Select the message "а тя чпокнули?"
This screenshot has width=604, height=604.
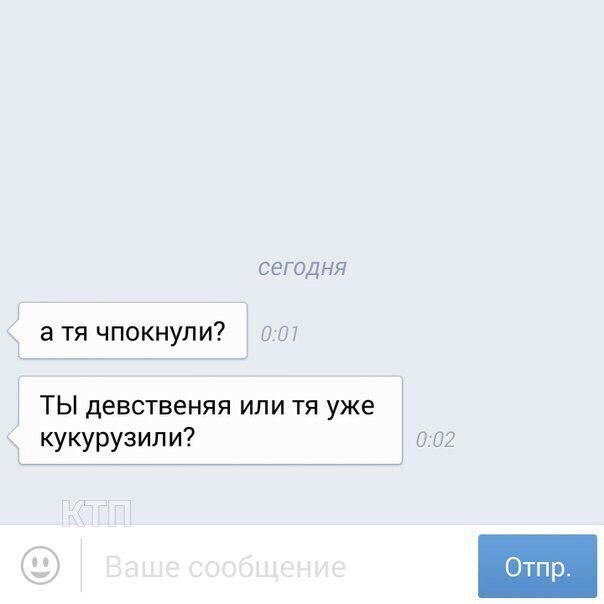click(133, 331)
